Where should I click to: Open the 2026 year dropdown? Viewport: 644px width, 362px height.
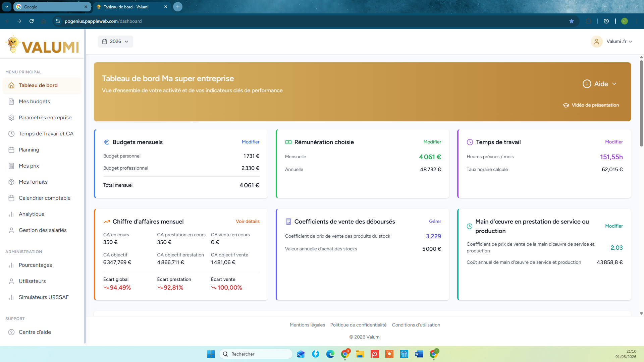(x=115, y=42)
